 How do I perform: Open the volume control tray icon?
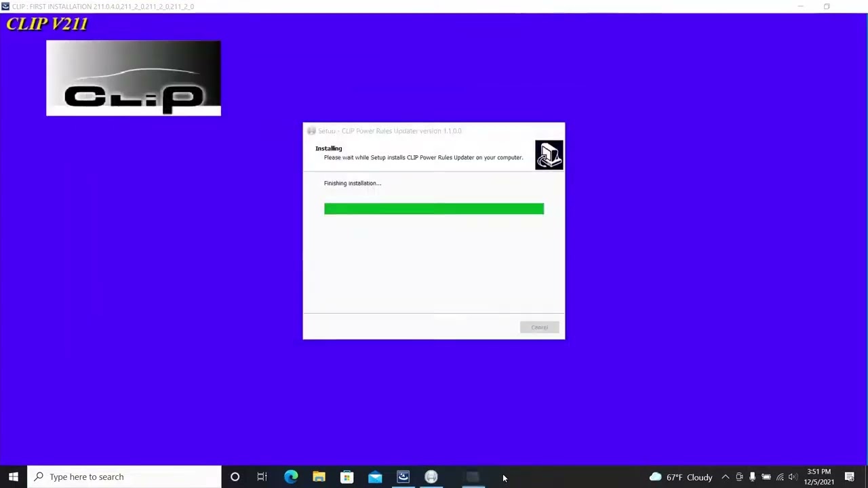(x=793, y=477)
